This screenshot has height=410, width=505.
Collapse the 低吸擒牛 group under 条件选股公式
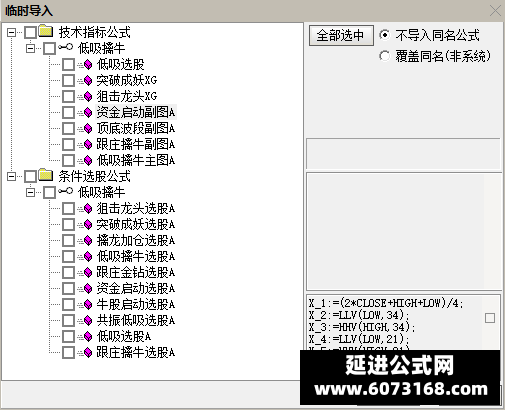tap(31, 192)
